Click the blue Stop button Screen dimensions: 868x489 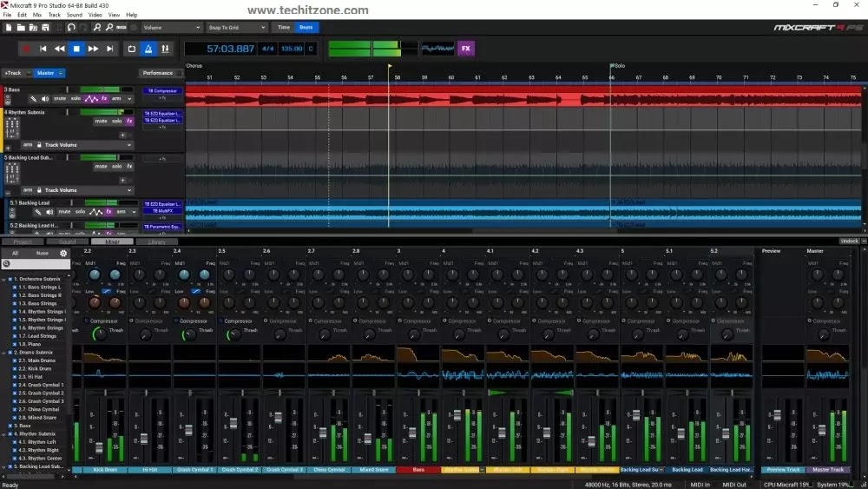(76, 49)
